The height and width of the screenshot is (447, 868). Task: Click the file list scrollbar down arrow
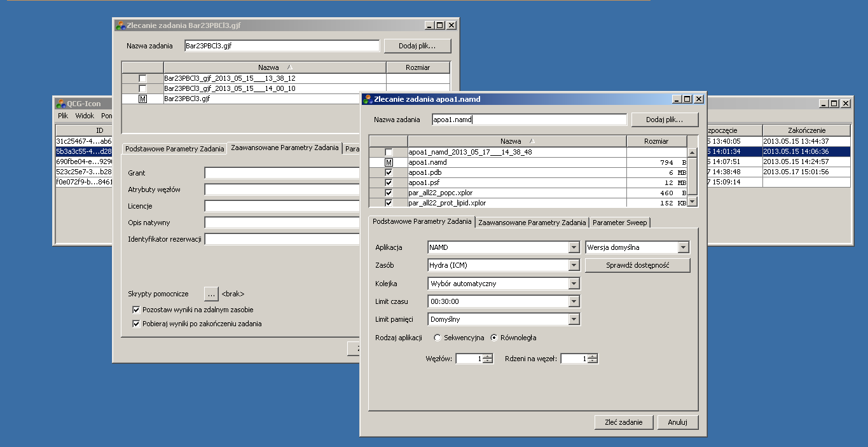click(692, 202)
